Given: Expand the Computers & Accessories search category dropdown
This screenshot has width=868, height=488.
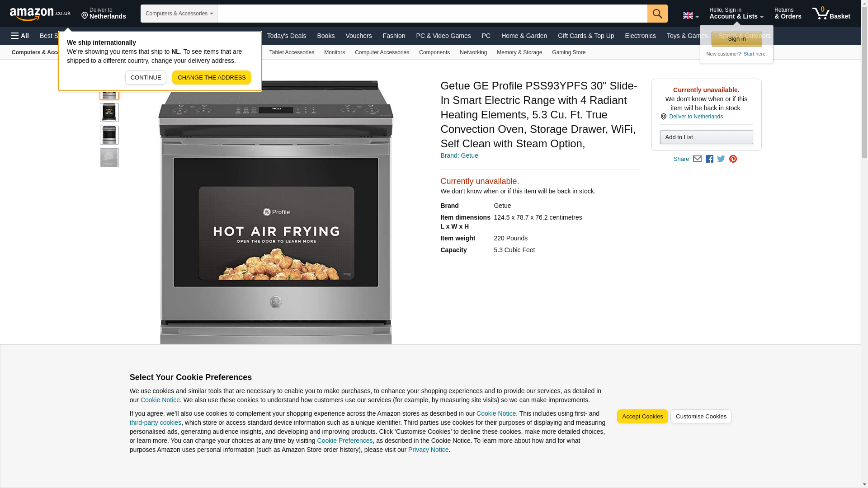Looking at the screenshot, I should [179, 14].
